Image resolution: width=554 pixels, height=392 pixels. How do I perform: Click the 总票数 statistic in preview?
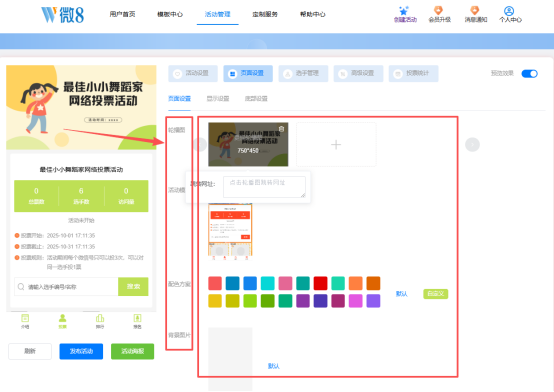coord(36,196)
